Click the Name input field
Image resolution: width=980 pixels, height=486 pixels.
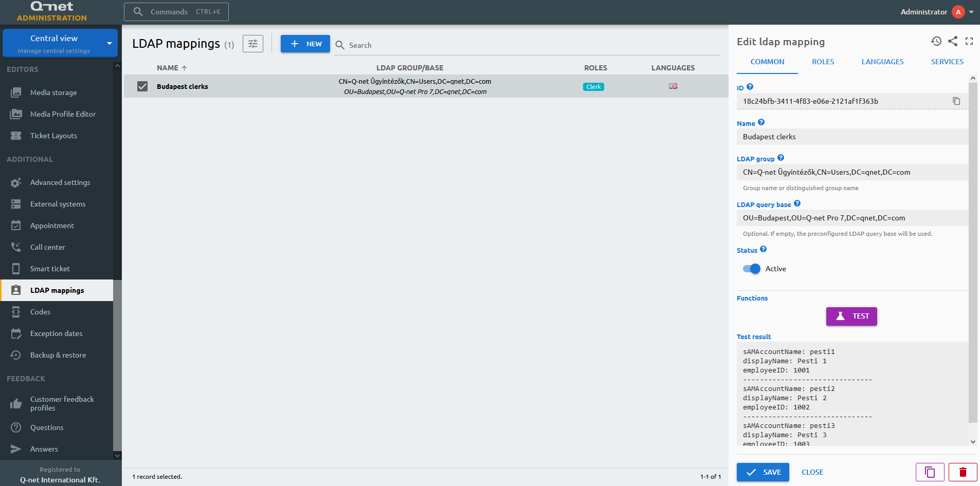(x=852, y=137)
